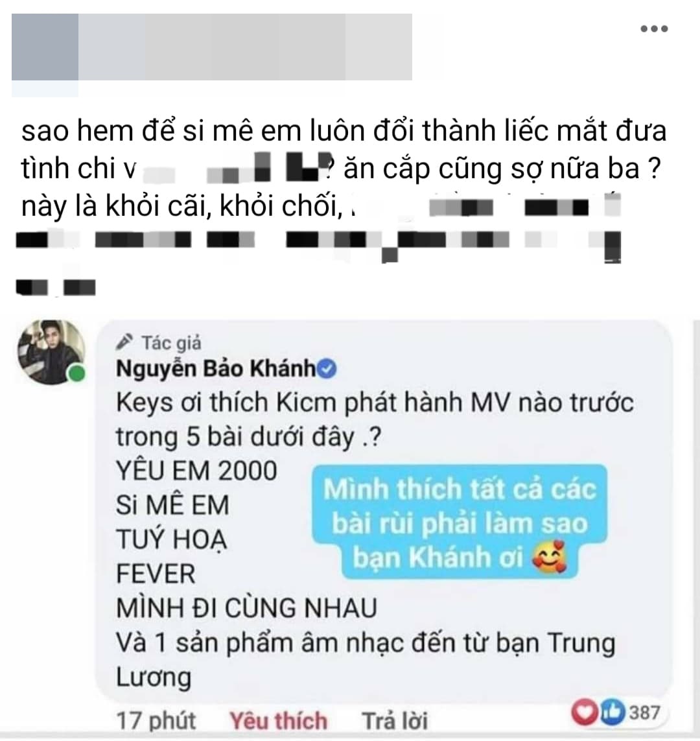The height and width of the screenshot is (741, 700).
Task: Click the green online status dot
Action: (x=76, y=373)
